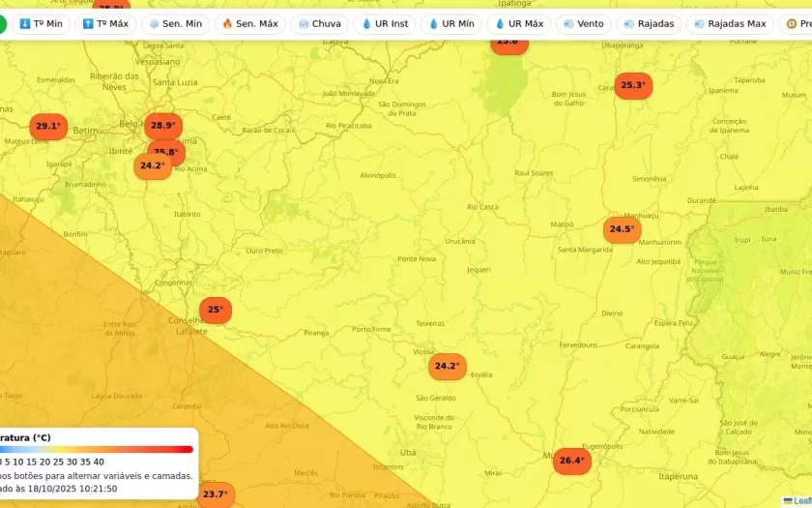Show Sen. Min thermal sensation layer

click(175, 23)
